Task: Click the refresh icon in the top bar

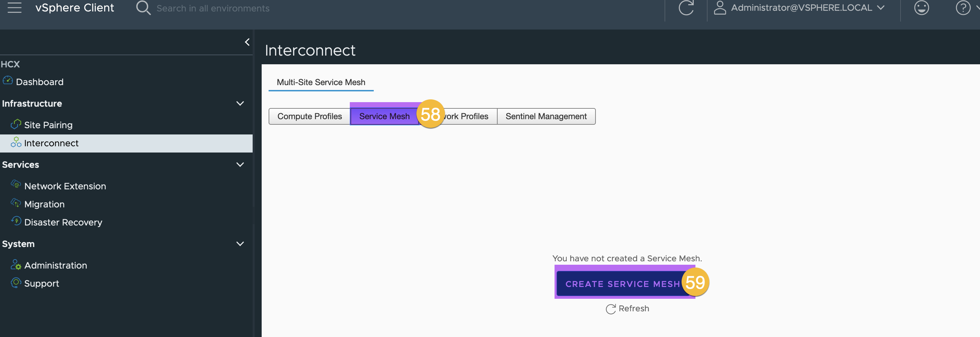Action: coord(686,8)
